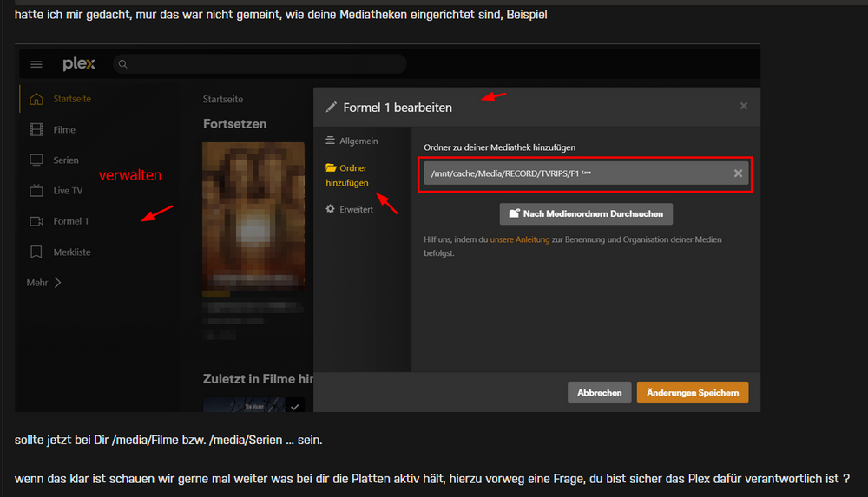Click the orange folder icon

(x=331, y=167)
